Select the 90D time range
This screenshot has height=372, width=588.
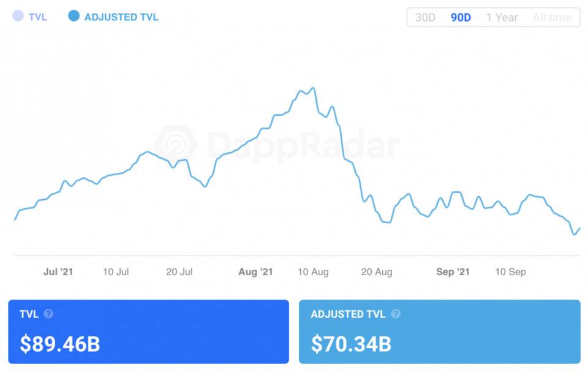point(461,17)
